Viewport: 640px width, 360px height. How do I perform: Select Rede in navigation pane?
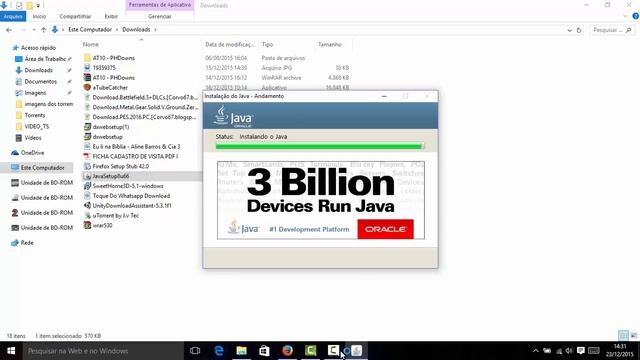point(27,243)
